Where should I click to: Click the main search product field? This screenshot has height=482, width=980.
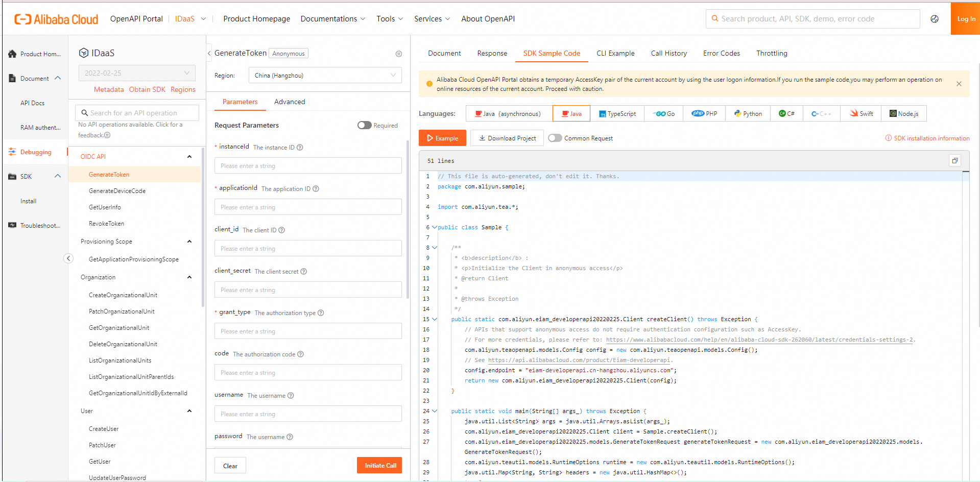[813, 19]
